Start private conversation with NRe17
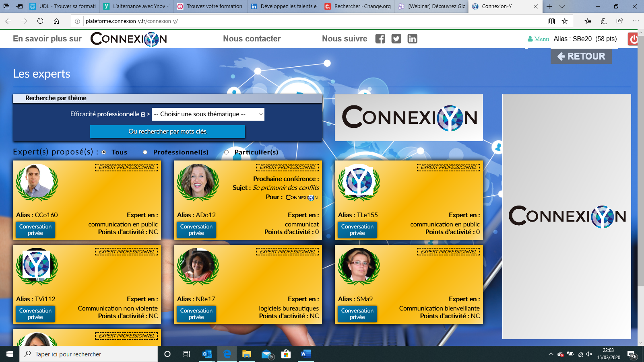Image resolution: width=644 pixels, height=362 pixels. [x=196, y=314]
